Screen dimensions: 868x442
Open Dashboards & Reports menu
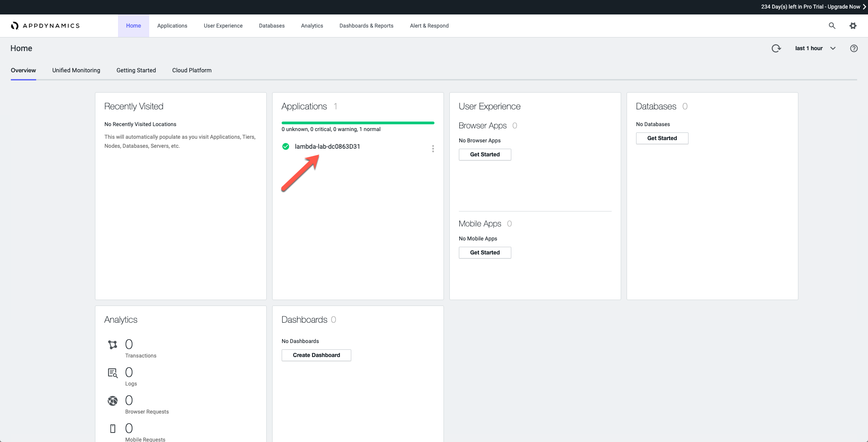[367, 26]
